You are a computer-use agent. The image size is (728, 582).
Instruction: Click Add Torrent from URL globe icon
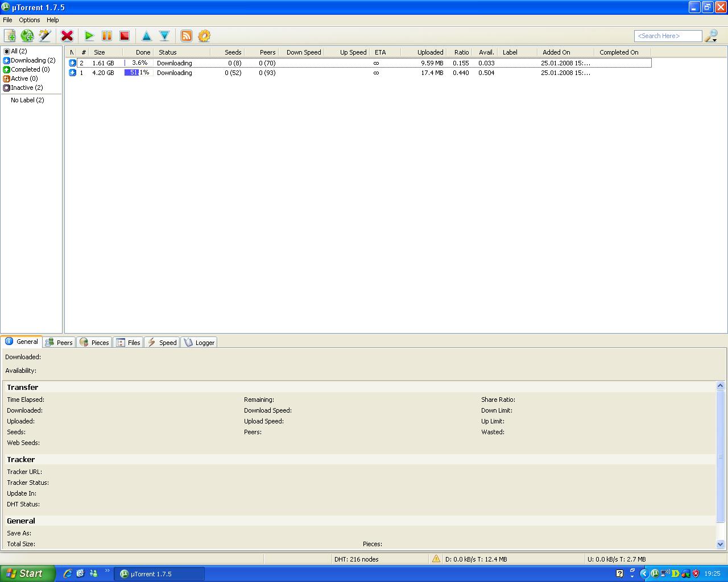coord(27,36)
